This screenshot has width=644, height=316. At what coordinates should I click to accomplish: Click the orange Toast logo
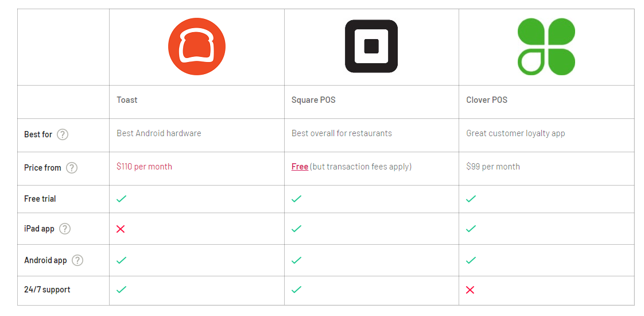point(197,47)
